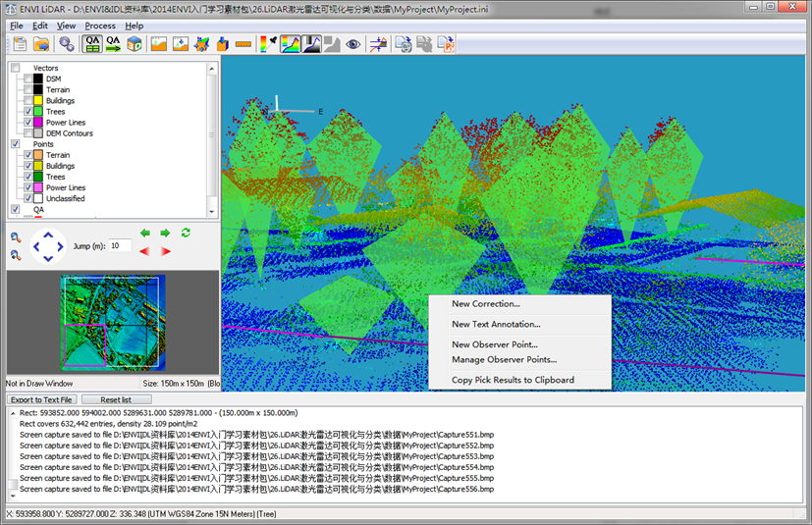Open the 3D viewer cube icon
This screenshot has height=525, width=812.
[x=135, y=44]
